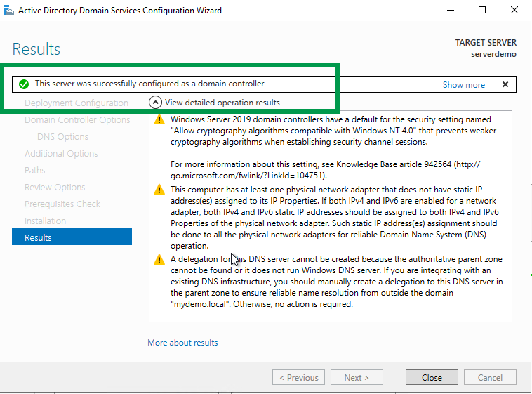Maximize the configuration wizard window
Image resolution: width=532 pixels, height=394 pixels.
[482, 11]
